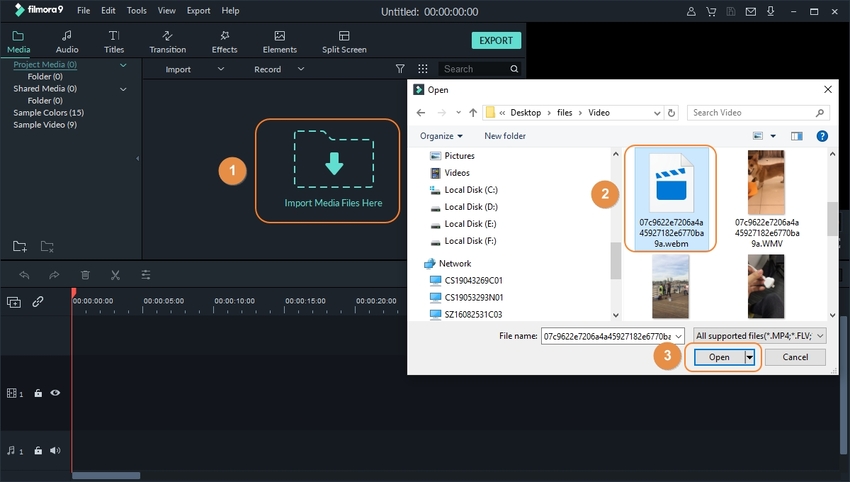Click the preview pane icon
The image size is (850, 482).
(x=796, y=136)
